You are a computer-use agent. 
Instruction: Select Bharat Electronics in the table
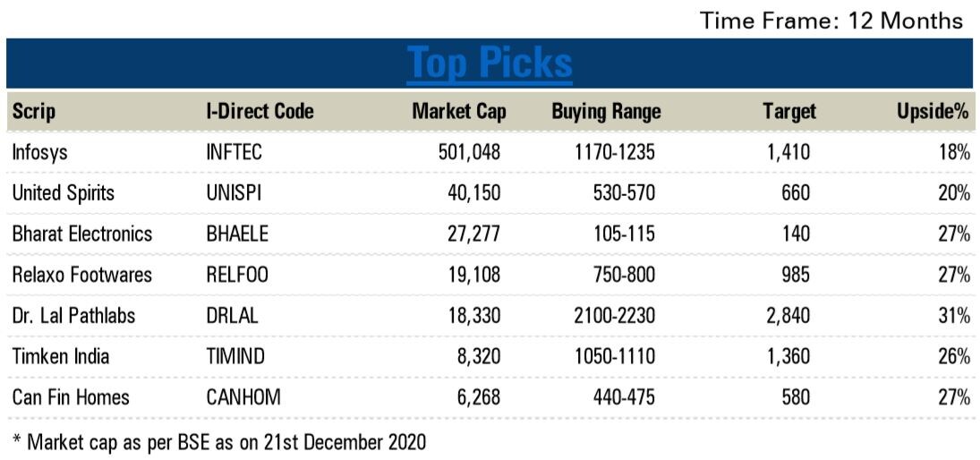point(82,234)
